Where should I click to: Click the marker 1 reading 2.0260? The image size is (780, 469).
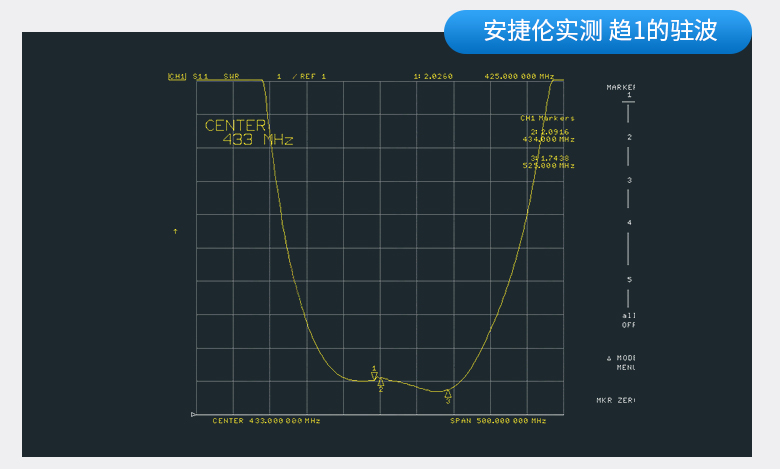[433, 77]
